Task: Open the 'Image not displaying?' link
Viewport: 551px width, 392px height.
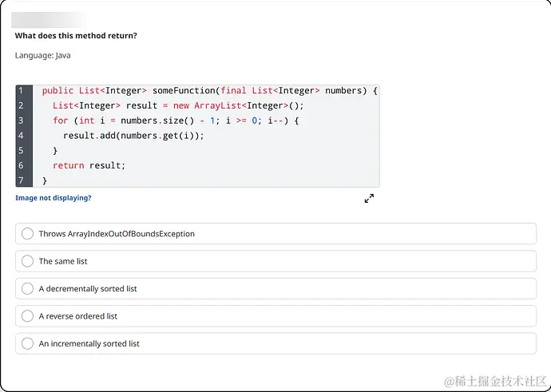Action: pos(54,198)
